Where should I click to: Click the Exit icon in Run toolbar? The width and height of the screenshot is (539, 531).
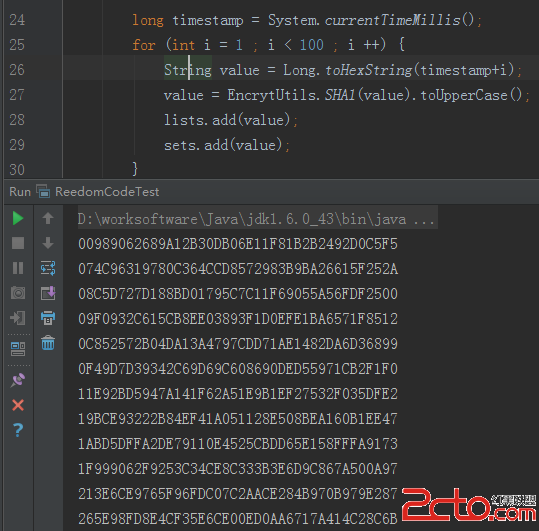[18, 318]
